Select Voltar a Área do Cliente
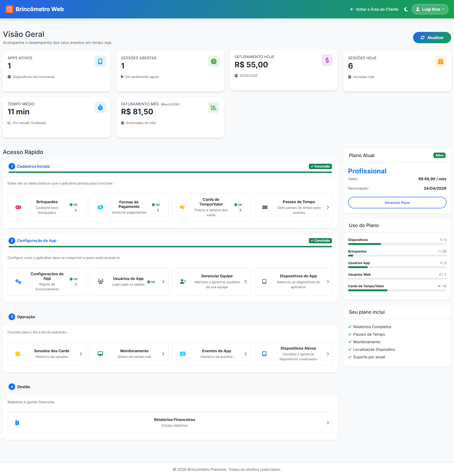 tap(374, 9)
